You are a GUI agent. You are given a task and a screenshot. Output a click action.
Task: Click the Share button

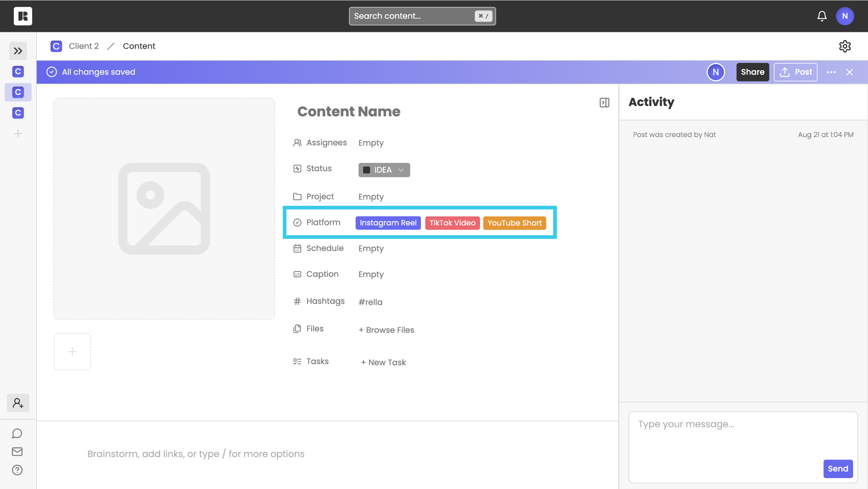tap(752, 72)
